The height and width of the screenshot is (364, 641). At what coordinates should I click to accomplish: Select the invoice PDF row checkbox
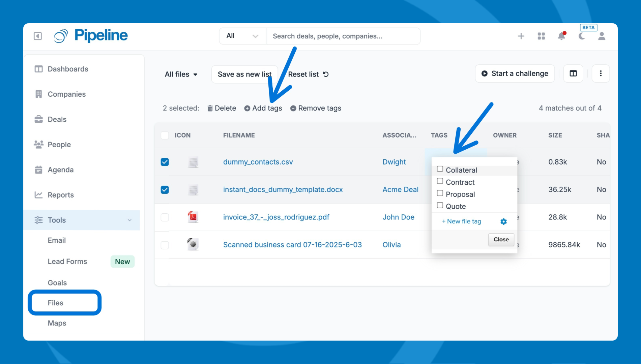tap(165, 217)
